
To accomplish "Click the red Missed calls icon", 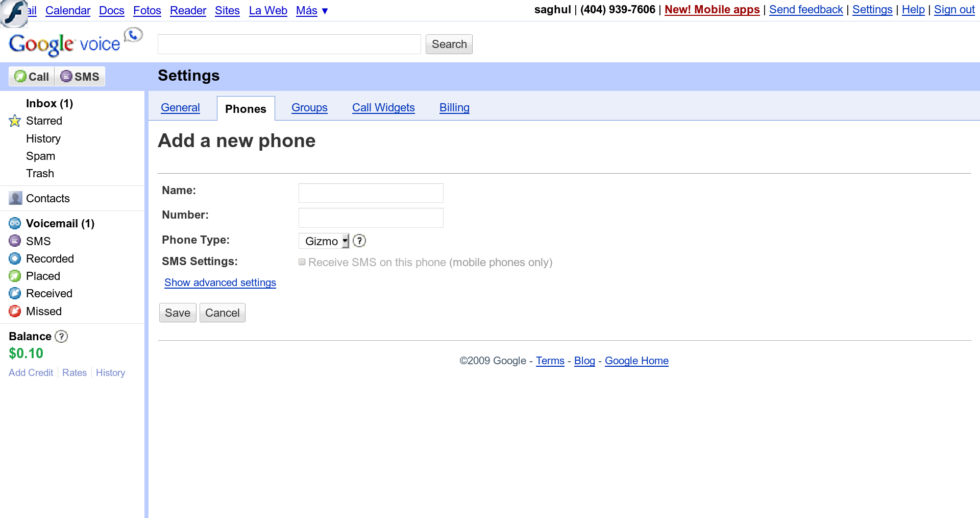I will (15, 311).
